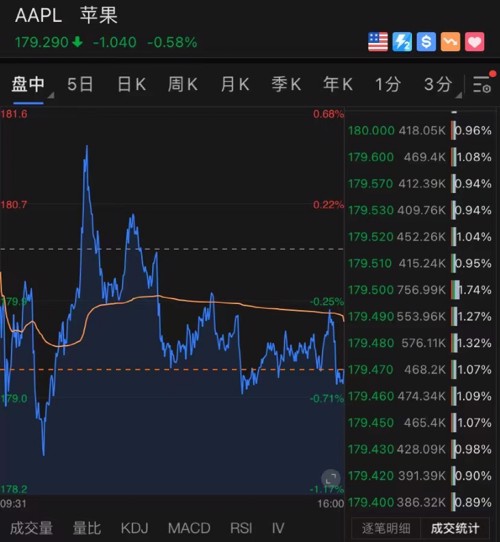The height and width of the screenshot is (542, 500).
Task: Select the 成交量 volume indicator
Action: click(x=31, y=528)
